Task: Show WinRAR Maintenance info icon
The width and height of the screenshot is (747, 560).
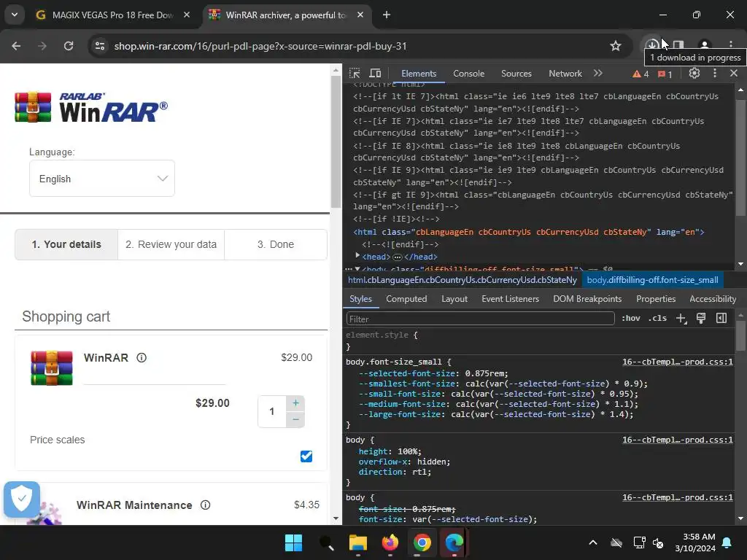Action: click(205, 505)
